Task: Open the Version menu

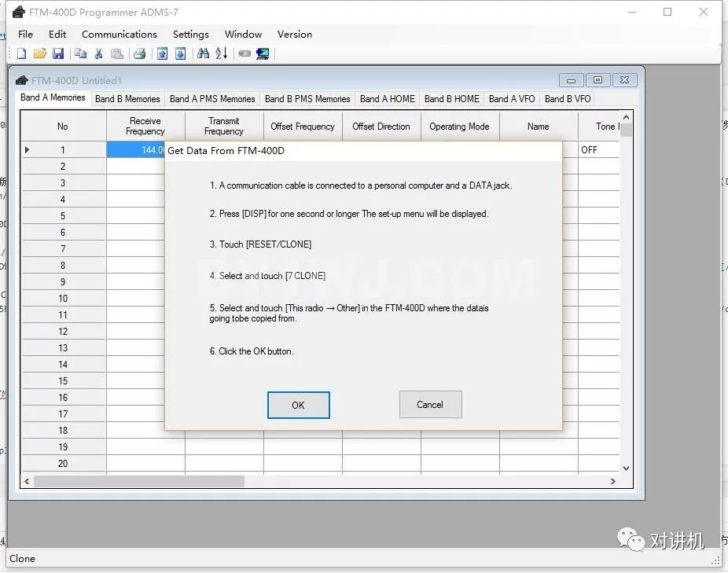Action: tap(294, 34)
